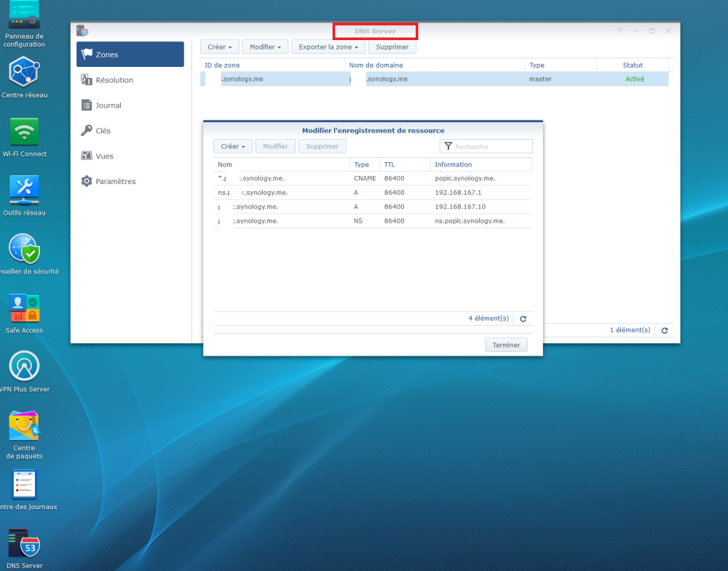728x571 pixels.
Task: Open Exporter la zone dropdown
Action: (328, 47)
